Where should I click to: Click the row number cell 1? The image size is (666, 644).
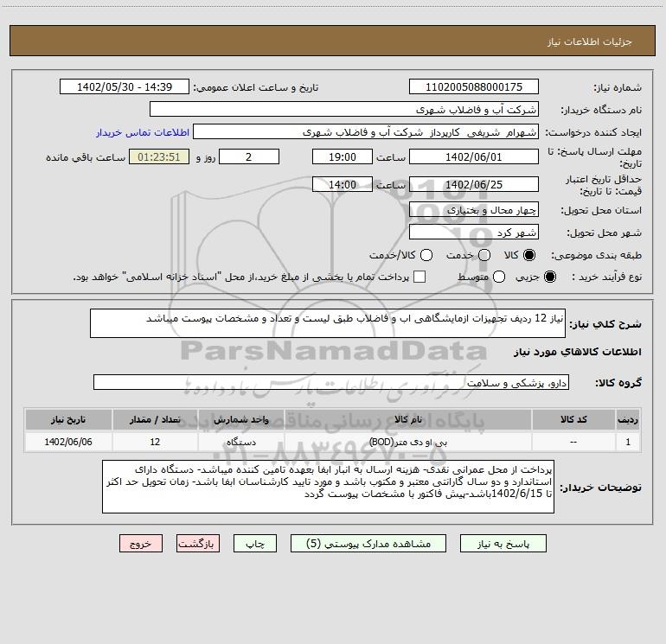628,442
